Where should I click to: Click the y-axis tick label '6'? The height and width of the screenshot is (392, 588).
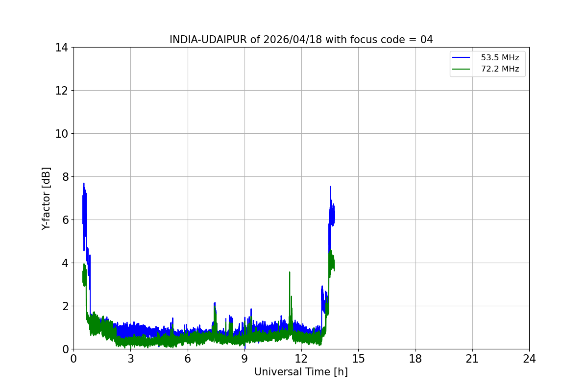click(65, 220)
